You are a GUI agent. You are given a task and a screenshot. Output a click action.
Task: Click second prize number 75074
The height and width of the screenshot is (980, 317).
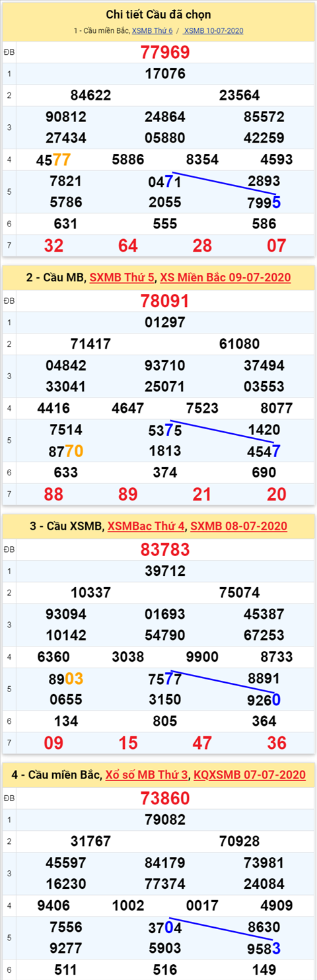click(239, 592)
